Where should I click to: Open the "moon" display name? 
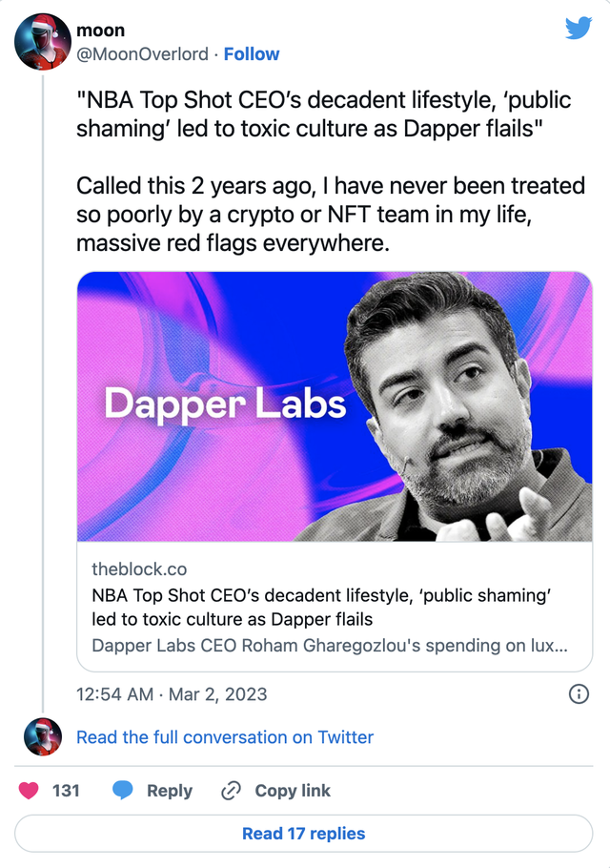point(100,31)
